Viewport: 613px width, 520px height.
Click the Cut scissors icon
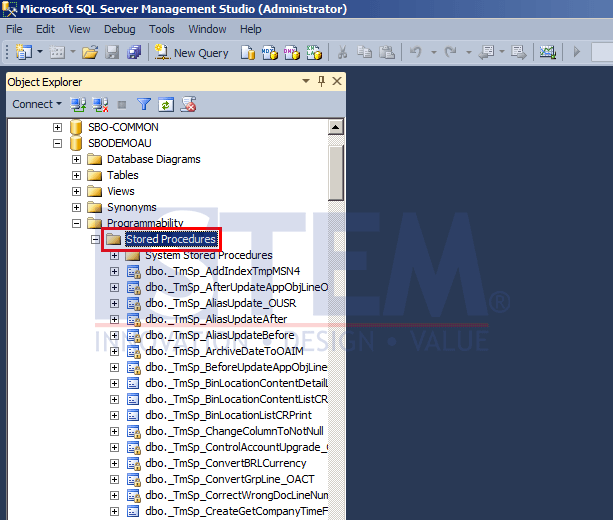point(342,52)
